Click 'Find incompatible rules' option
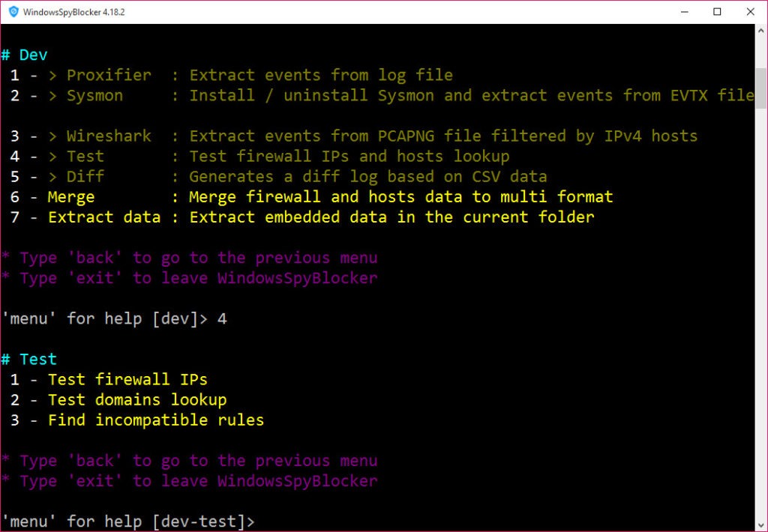The image size is (768, 532). click(x=156, y=420)
